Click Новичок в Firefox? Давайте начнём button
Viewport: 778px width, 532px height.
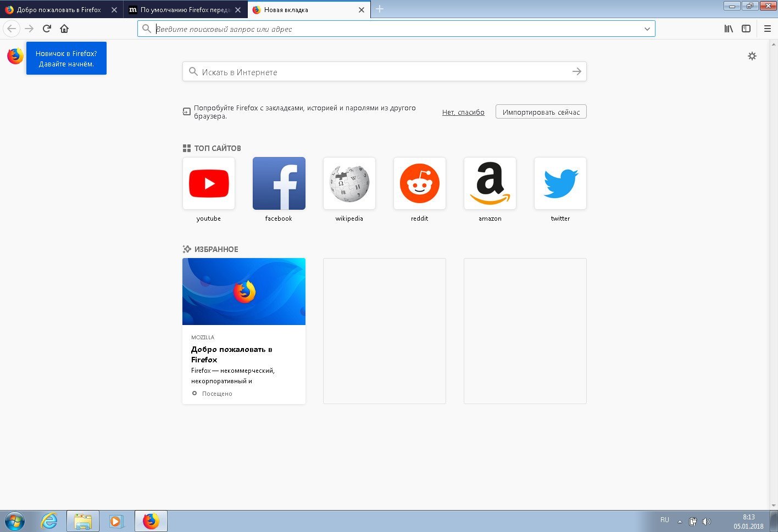pos(66,58)
